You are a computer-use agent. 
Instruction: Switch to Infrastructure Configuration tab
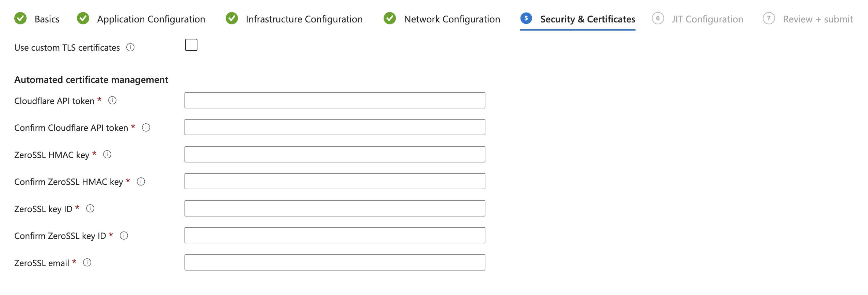click(304, 19)
